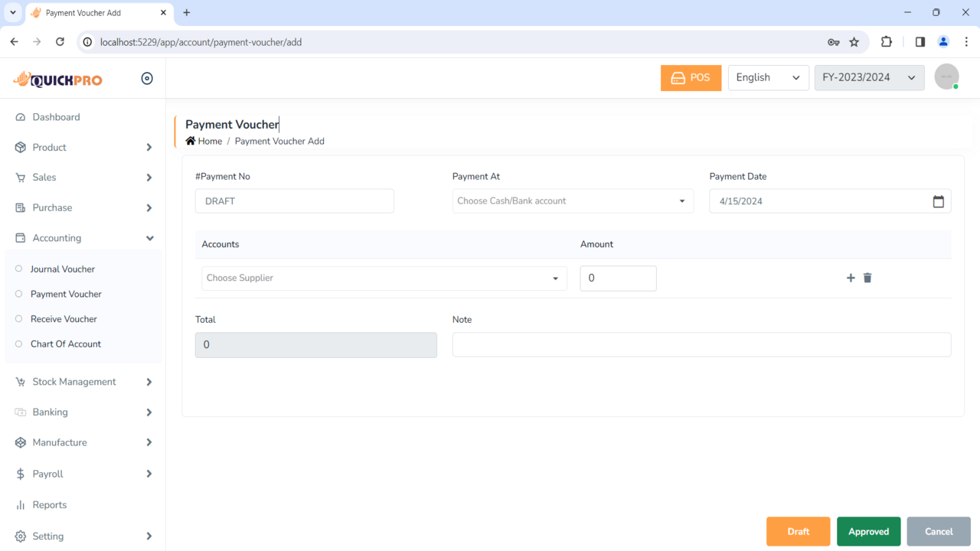The width and height of the screenshot is (980, 551).
Task: Select the Receive Voucher radio bullet
Action: click(18, 319)
